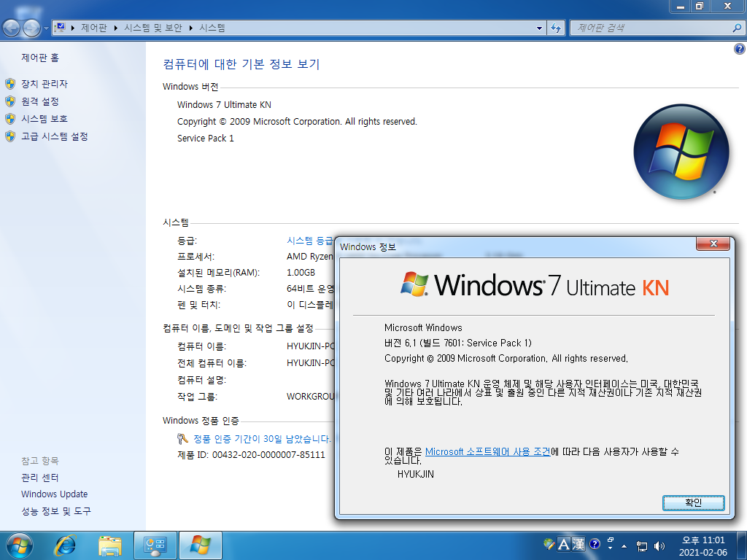The height and width of the screenshot is (560, 747).
Task: Open the volume speaker tray icon
Action: (x=659, y=546)
